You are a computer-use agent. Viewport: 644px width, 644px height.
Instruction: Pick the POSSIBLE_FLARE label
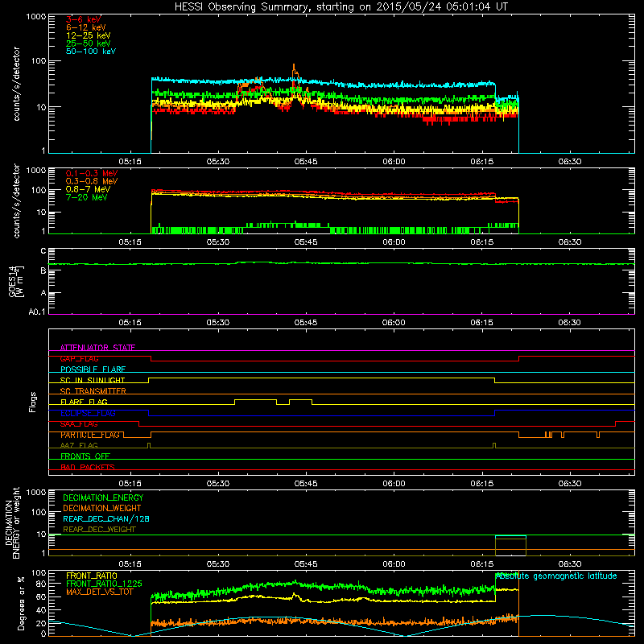click(93, 369)
